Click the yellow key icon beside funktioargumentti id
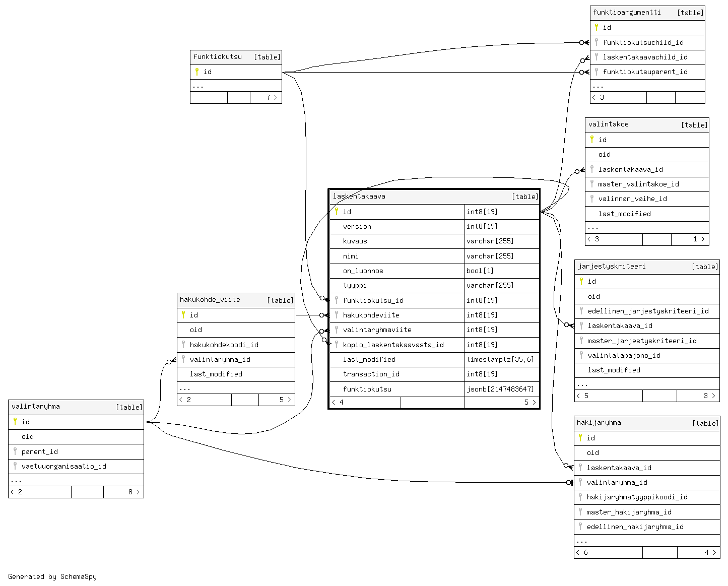The image size is (728, 586). (597, 27)
